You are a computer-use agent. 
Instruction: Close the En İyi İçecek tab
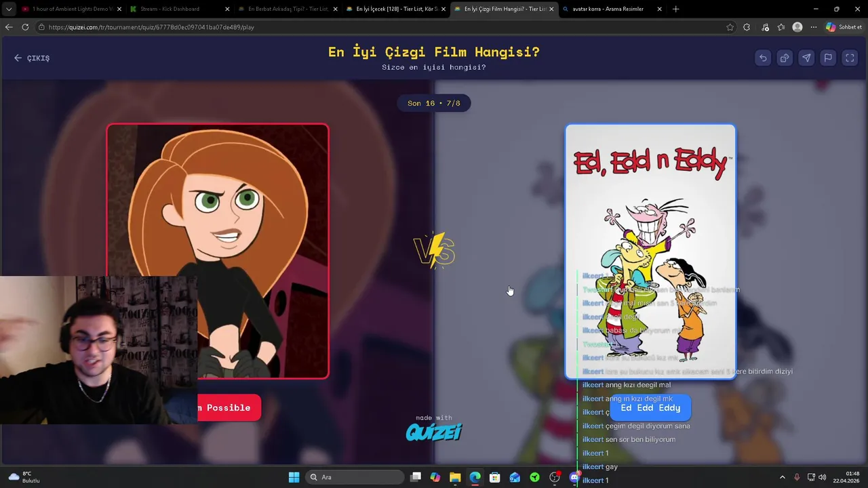coord(443,9)
